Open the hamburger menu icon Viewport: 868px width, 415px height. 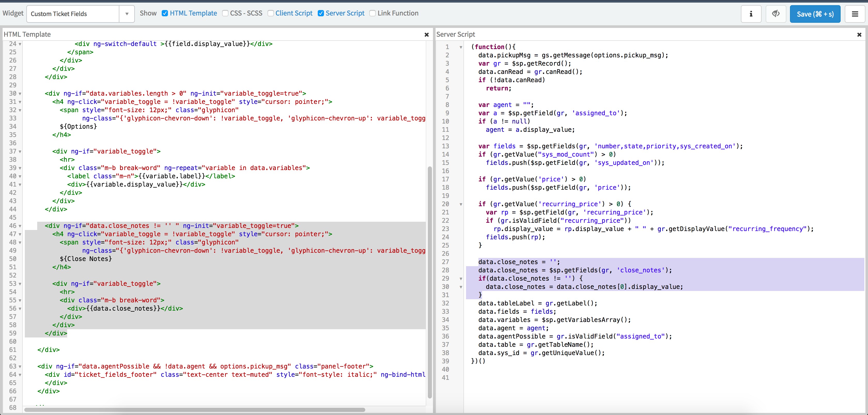[855, 14]
